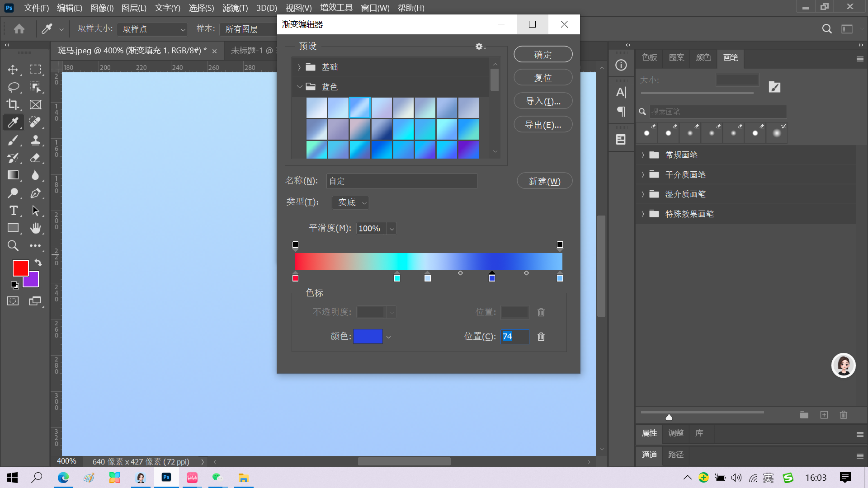Delete the selected color stop via trash icon

pos(541,337)
